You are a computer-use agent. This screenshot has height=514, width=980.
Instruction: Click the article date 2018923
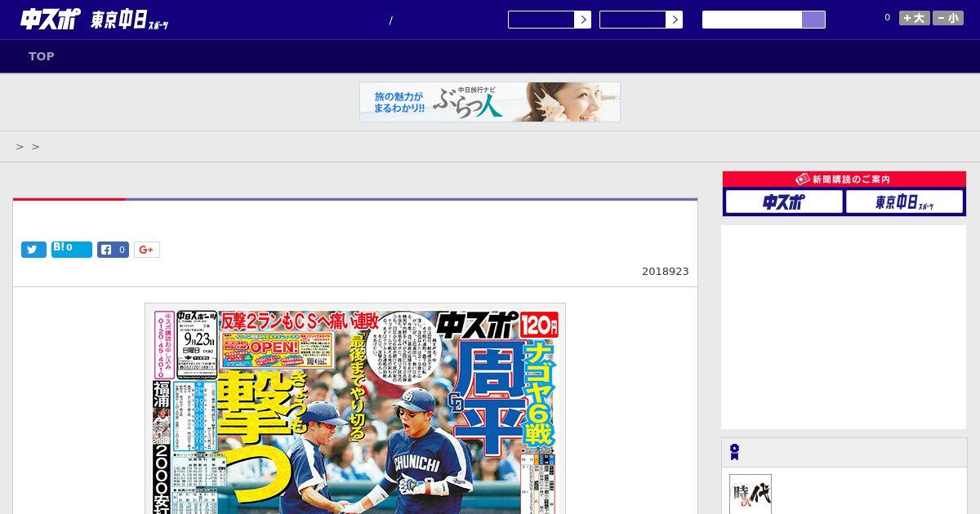pos(666,272)
